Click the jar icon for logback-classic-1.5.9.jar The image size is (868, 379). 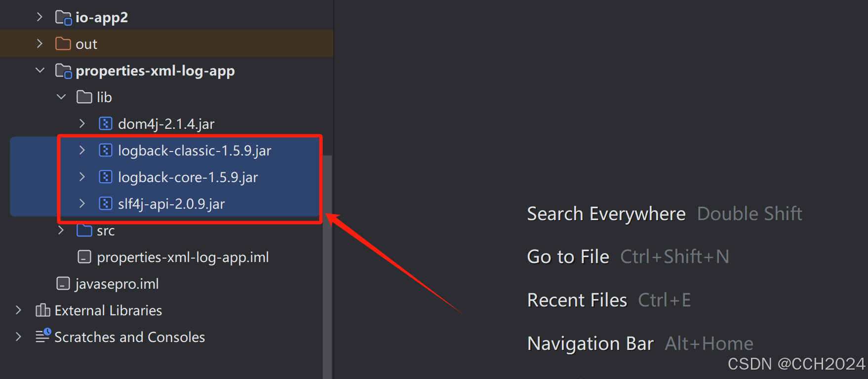pyautogui.click(x=106, y=150)
